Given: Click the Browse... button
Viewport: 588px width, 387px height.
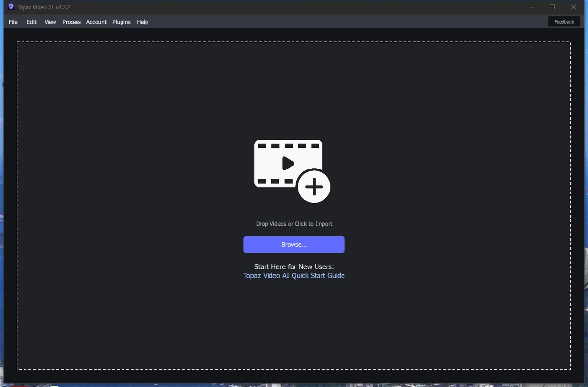Looking at the screenshot, I should pos(294,244).
